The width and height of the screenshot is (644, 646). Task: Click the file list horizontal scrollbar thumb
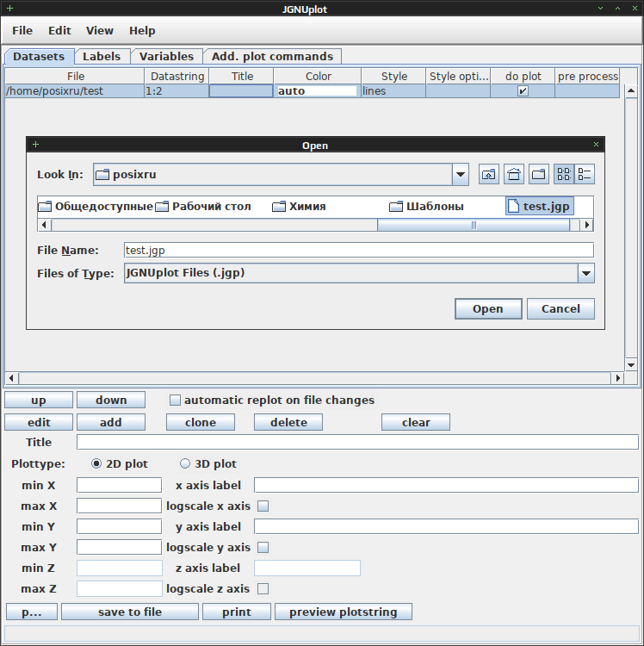click(x=474, y=225)
